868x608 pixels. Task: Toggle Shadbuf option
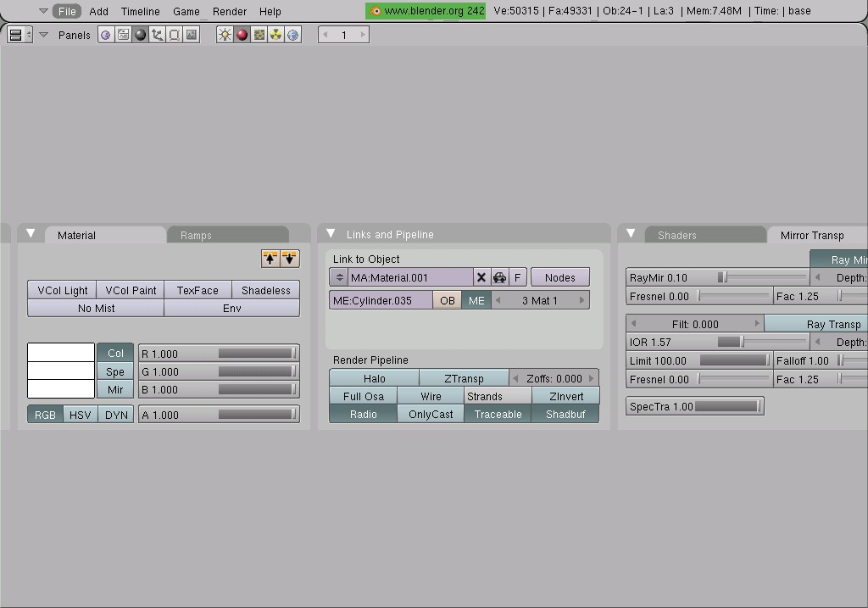565,414
